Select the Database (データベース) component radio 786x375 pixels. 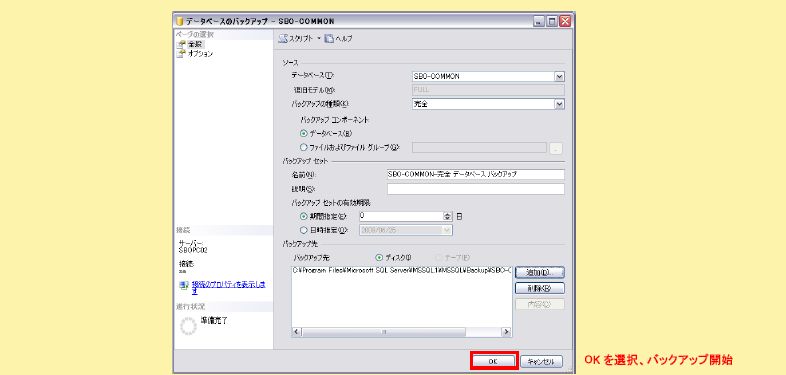coord(303,134)
